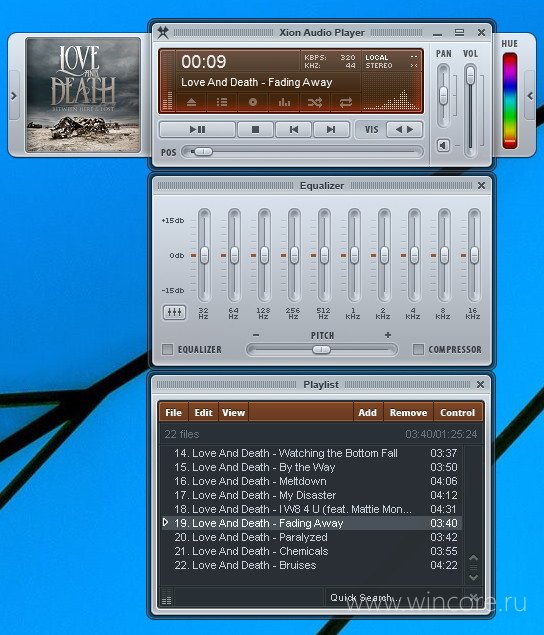Open the playlist File menu
The width and height of the screenshot is (544, 635).
click(173, 412)
